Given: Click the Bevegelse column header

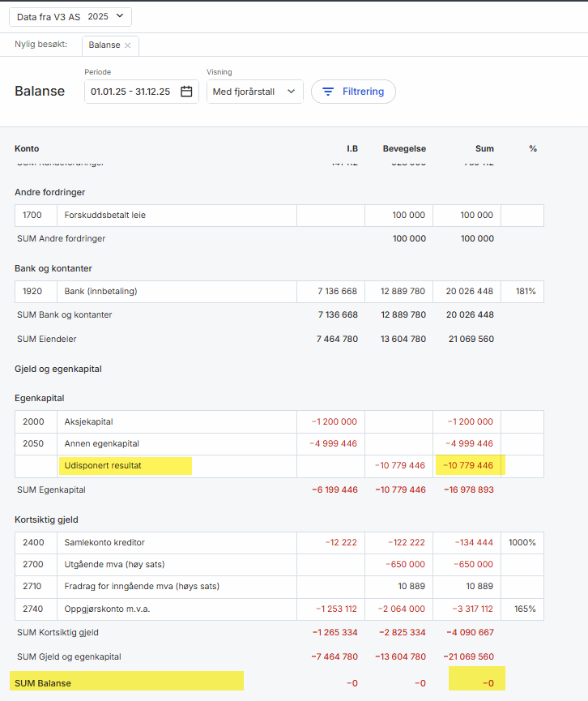Looking at the screenshot, I should coord(404,148).
